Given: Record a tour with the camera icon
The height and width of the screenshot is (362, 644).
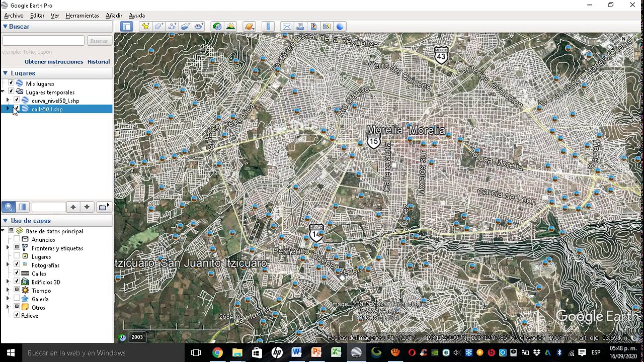Looking at the screenshot, I should [x=199, y=26].
